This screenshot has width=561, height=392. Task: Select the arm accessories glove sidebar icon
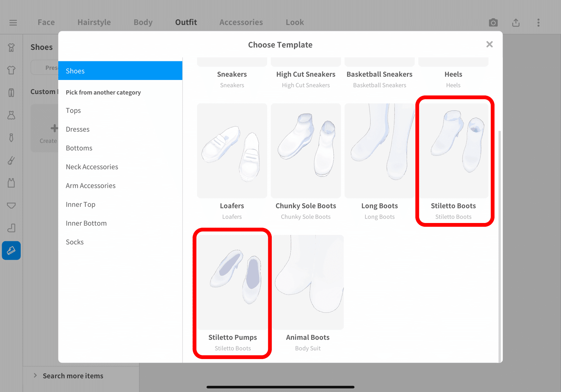pyautogui.click(x=11, y=160)
